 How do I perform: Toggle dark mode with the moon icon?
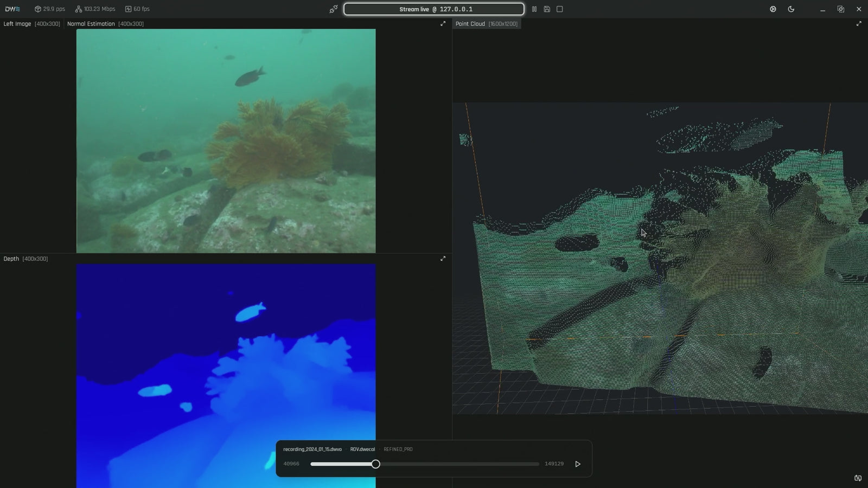point(791,9)
